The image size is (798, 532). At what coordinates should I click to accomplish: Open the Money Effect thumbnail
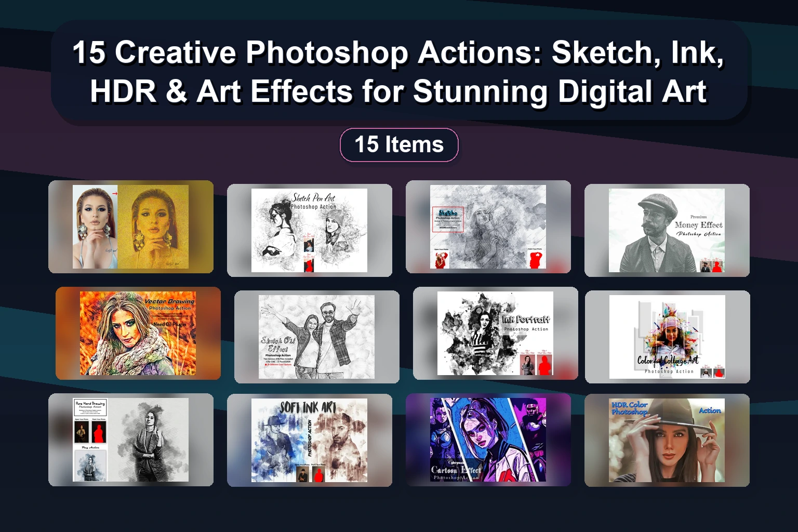click(667, 230)
